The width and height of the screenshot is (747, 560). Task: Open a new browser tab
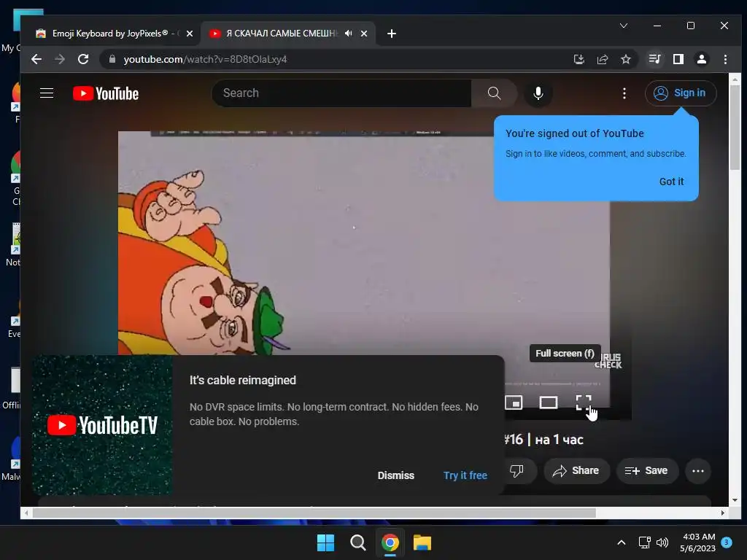[x=392, y=34]
